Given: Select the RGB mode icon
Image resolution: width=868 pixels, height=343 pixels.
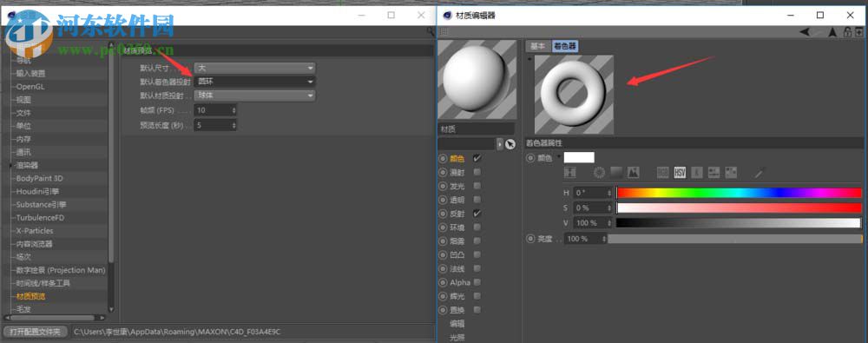Looking at the screenshot, I should pyautogui.click(x=662, y=172).
